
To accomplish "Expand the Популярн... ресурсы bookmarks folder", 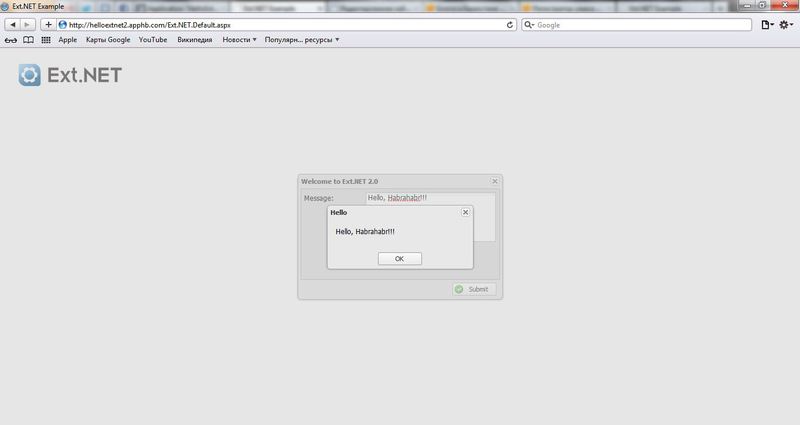I will click(302, 40).
